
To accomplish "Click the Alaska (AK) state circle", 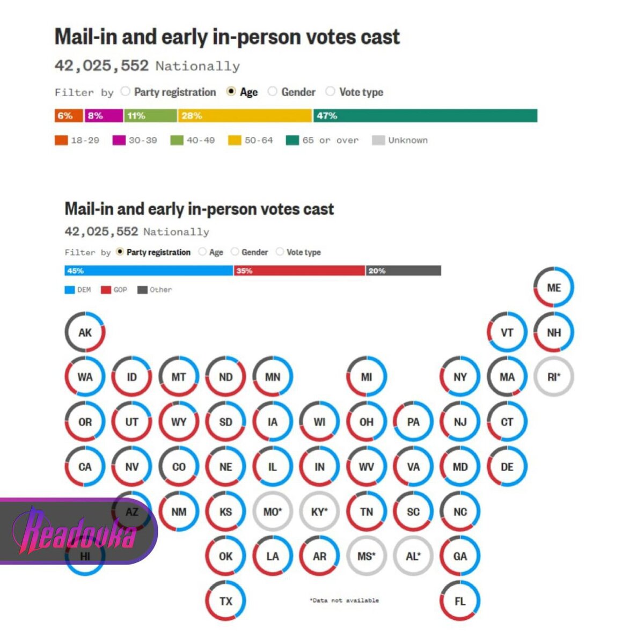I will [x=85, y=332].
